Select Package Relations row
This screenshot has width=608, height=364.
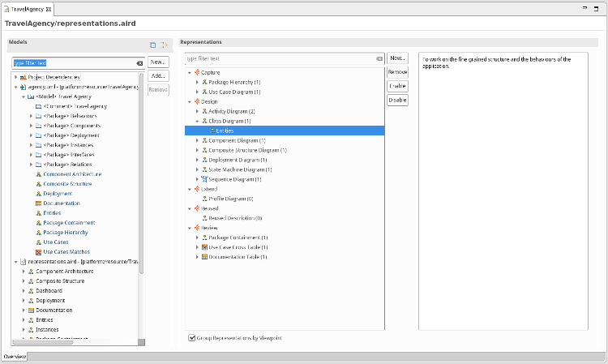pos(68,165)
